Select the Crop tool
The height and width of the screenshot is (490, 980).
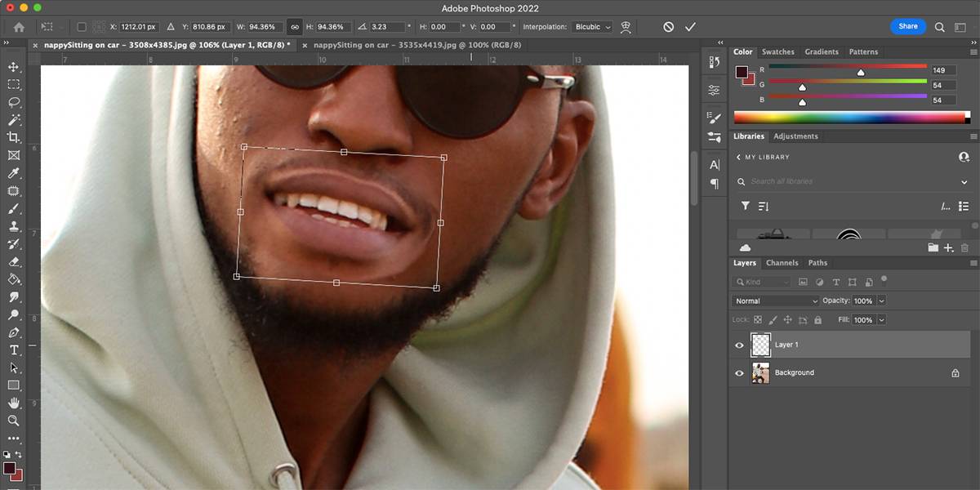[x=14, y=137]
